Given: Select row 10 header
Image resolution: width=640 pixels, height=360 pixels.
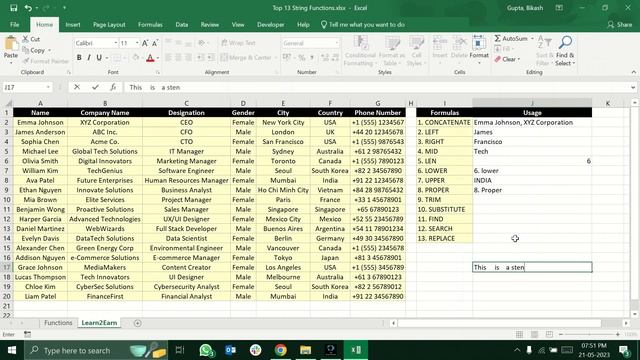Looking at the screenshot, I should [x=7, y=200].
